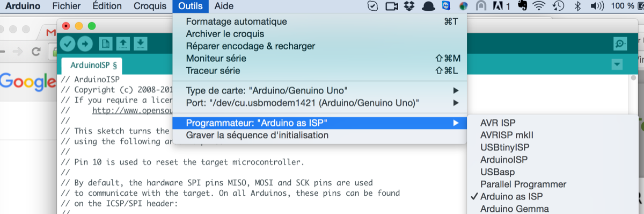Click the Dropbox icon in the menu bar
This screenshot has height=214, width=644.
point(409,6)
